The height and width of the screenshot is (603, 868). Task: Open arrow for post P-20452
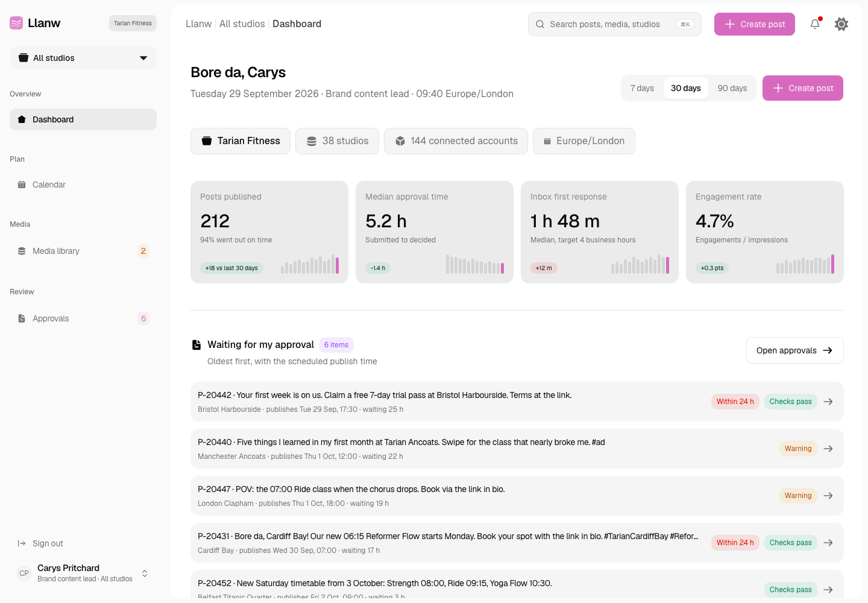coord(828,590)
